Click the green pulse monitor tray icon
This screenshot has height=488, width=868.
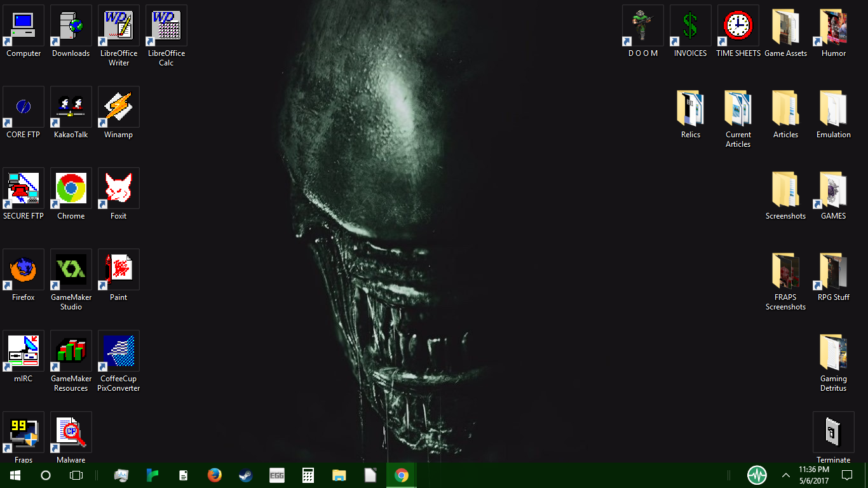(x=757, y=475)
